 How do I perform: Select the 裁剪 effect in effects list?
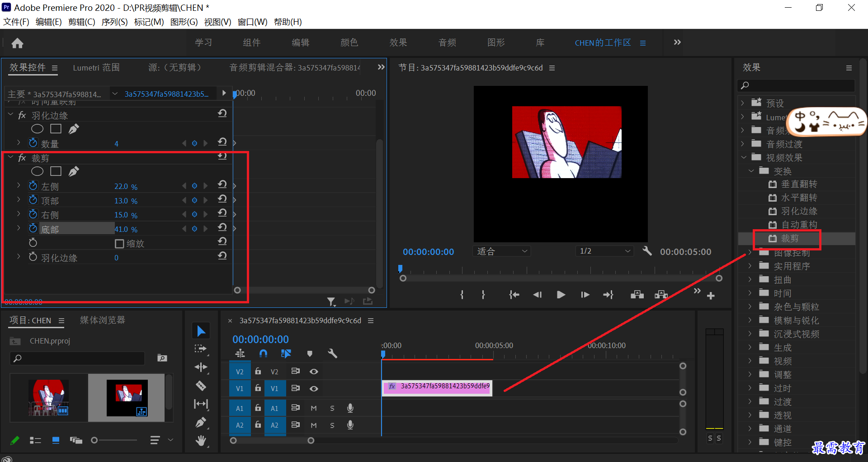click(x=789, y=238)
